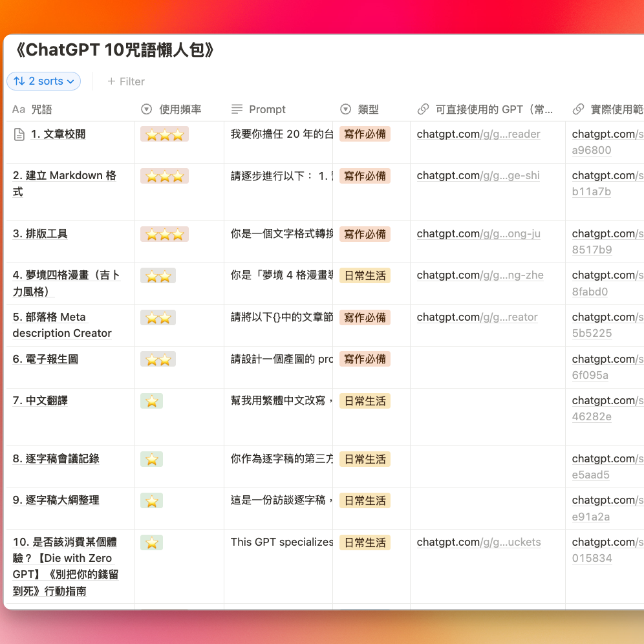The width and height of the screenshot is (644, 644).
Task: Click Prompt cell starting 請逐步進行以下
Action: pyautogui.click(x=279, y=192)
